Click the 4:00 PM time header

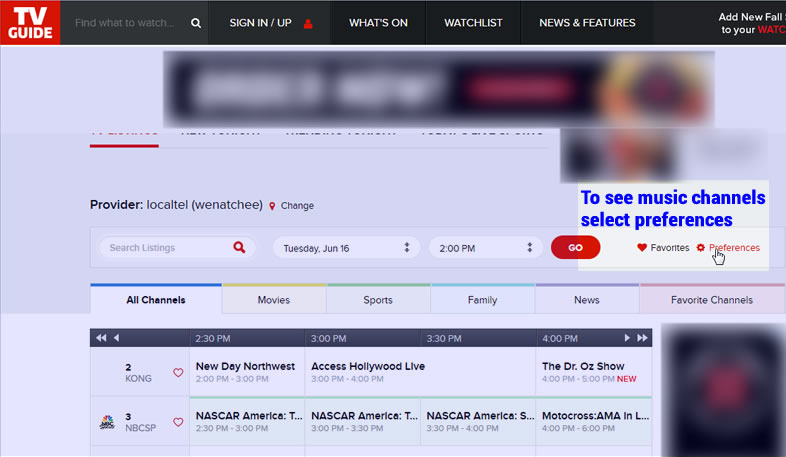[560, 338]
